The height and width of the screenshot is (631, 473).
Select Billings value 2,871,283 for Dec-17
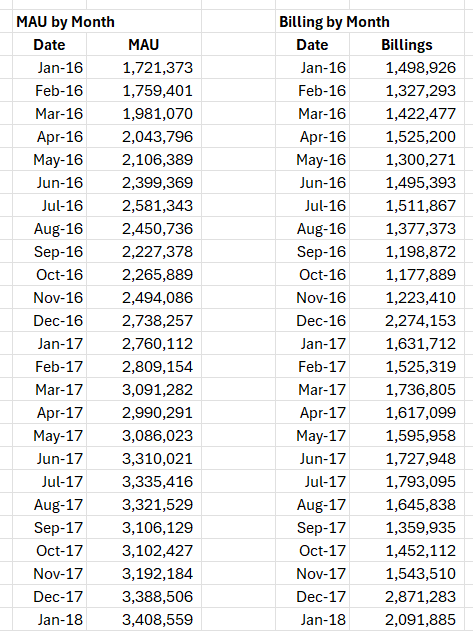[407, 596]
